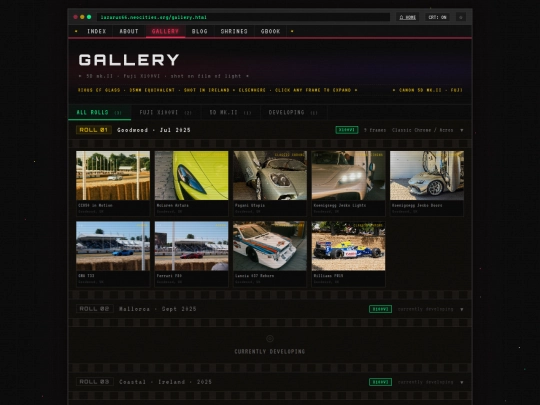The width and height of the screenshot is (540, 405).
Task: Filter rolls by FUJI X100VI
Action: click(166, 113)
